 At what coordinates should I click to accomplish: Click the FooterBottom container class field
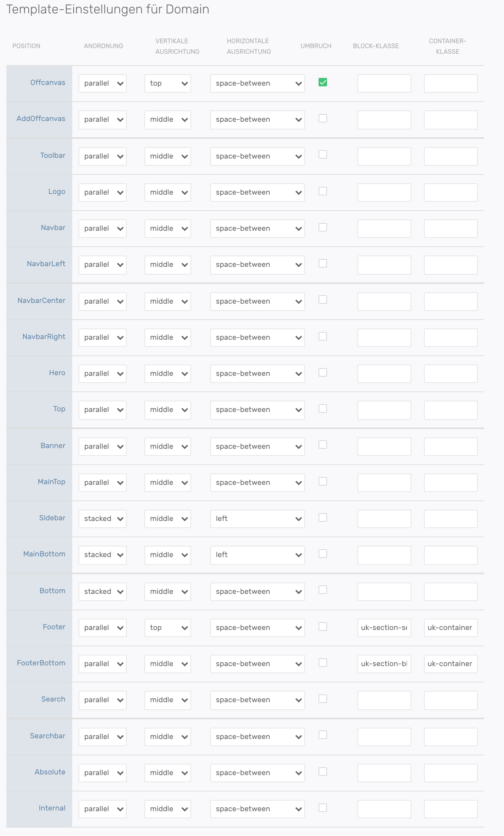point(451,664)
